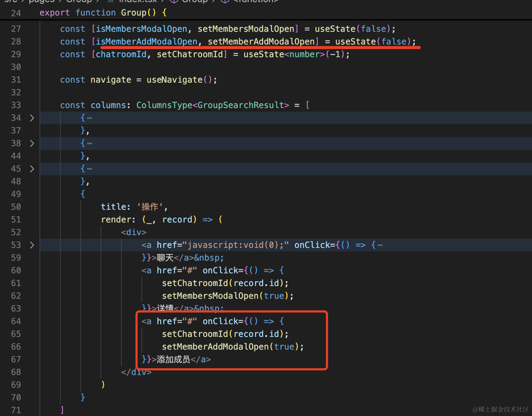The height and width of the screenshot is (416, 532).
Task: Click the folded ellipsis marker on line 34
Action: pos(90,118)
